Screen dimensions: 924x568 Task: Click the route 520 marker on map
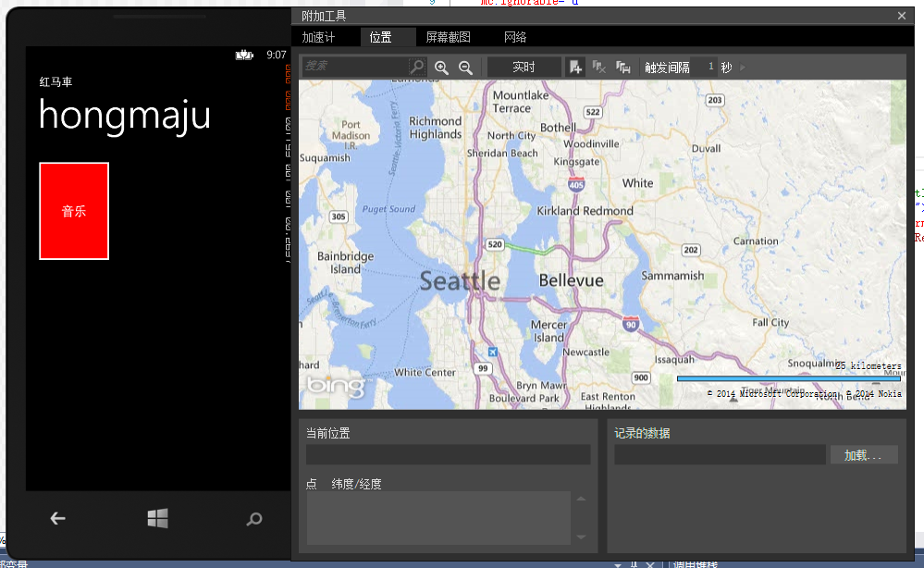[495, 244]
